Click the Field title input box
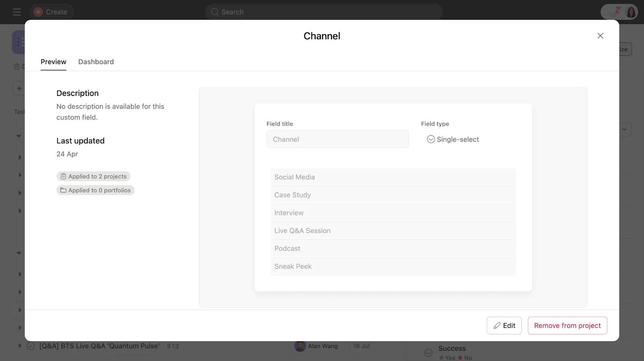 337,139
